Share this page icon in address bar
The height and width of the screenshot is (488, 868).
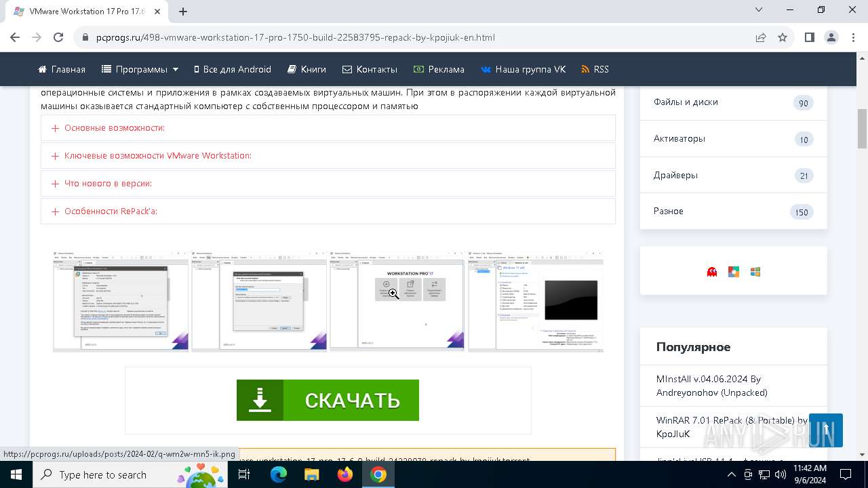(x=761, y=37)
